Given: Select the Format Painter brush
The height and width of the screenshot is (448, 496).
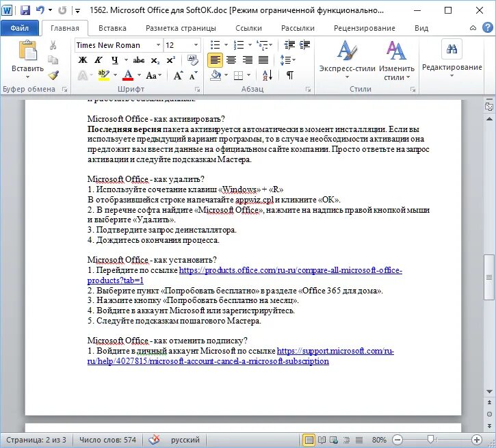Looking at the screenshot, I should pyautogui.click(x=53, y=75).
